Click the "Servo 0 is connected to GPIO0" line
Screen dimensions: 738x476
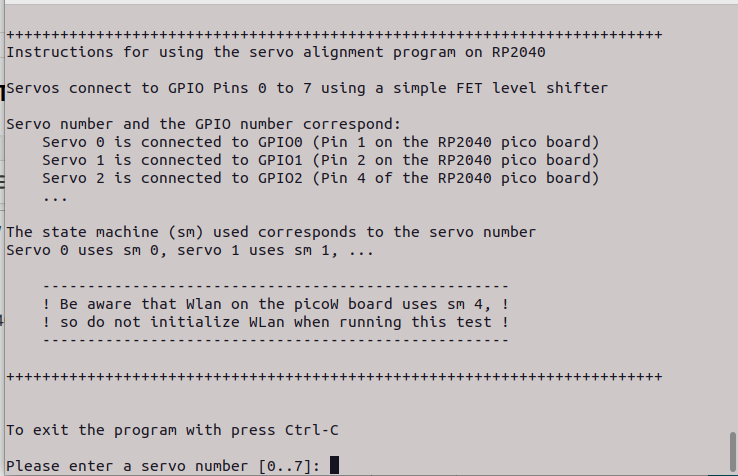coord(320,142)
